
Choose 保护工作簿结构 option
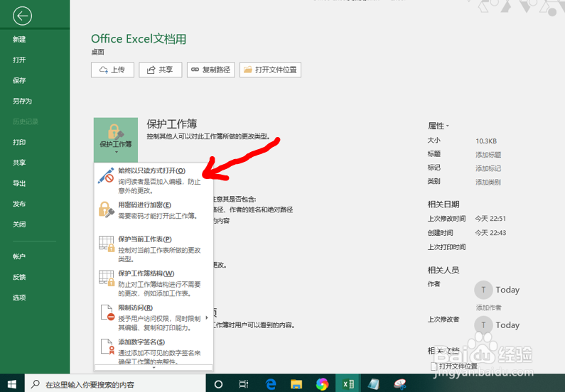154,283
